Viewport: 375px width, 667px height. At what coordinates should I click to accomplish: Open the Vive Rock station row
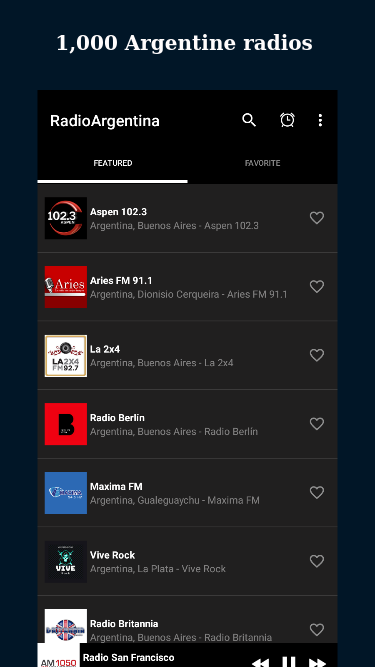point(188,561)
